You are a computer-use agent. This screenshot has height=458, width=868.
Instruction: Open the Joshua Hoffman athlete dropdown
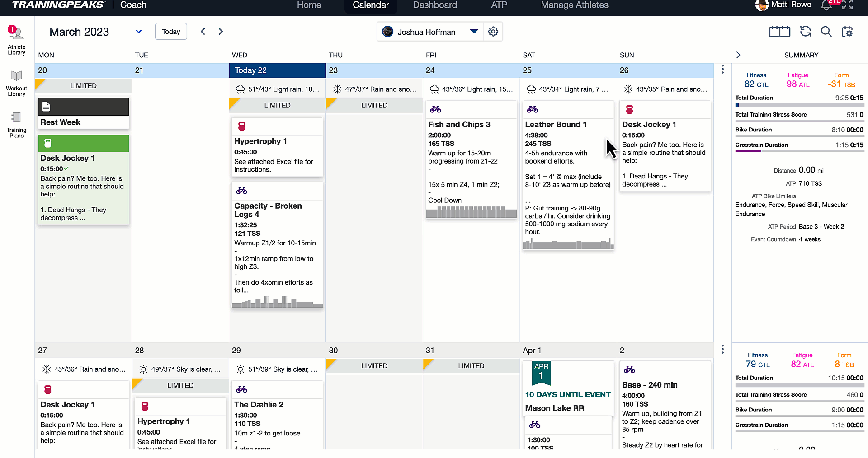474,32
